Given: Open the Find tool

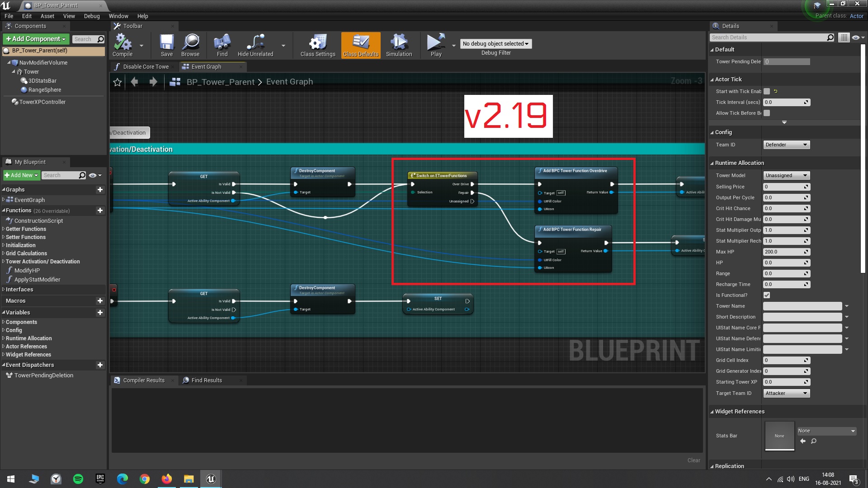Looking at the screenshot, I should tap(222, 44).
